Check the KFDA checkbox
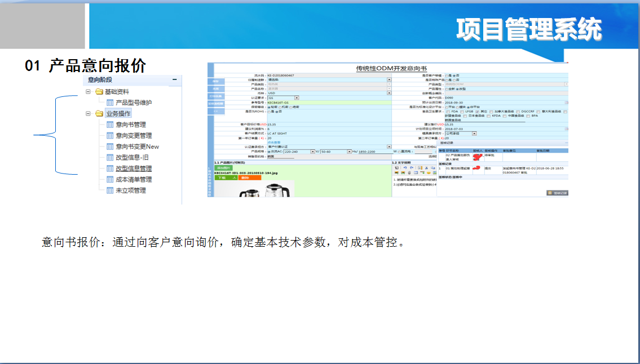 488,116
